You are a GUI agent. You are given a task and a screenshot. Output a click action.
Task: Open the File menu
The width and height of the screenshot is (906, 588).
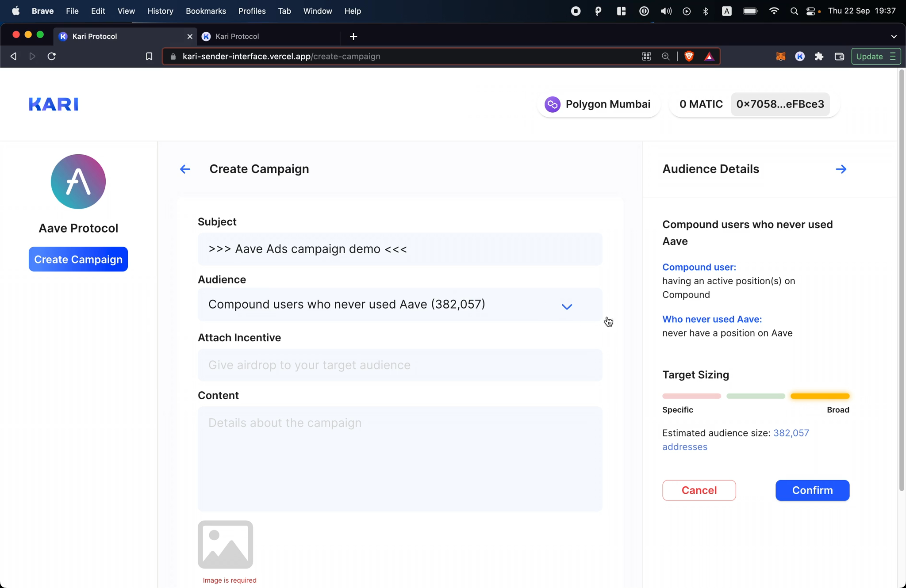72,11
